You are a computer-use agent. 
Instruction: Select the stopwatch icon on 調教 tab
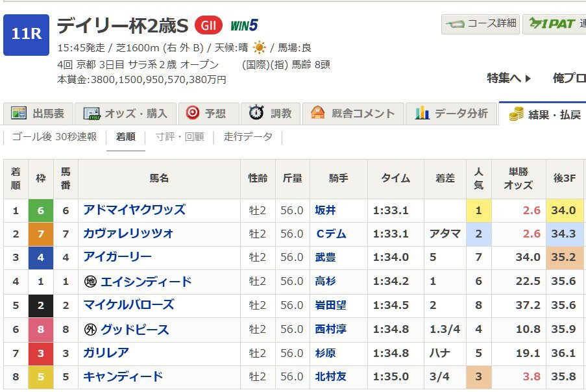point(257,112)
